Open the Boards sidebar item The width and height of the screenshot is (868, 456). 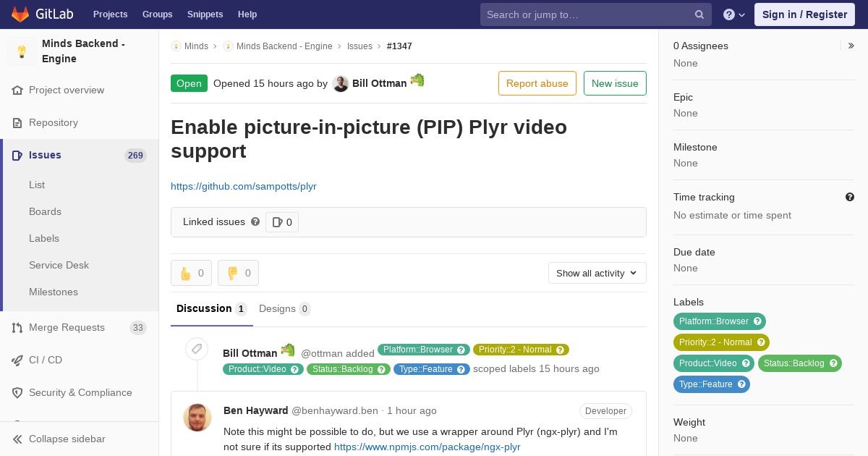point(45,212)
